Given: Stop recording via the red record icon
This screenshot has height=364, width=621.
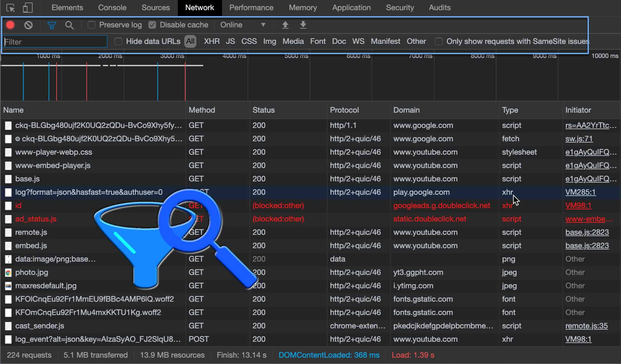Looking at the screenshot, I should click(x=10, y=25).
